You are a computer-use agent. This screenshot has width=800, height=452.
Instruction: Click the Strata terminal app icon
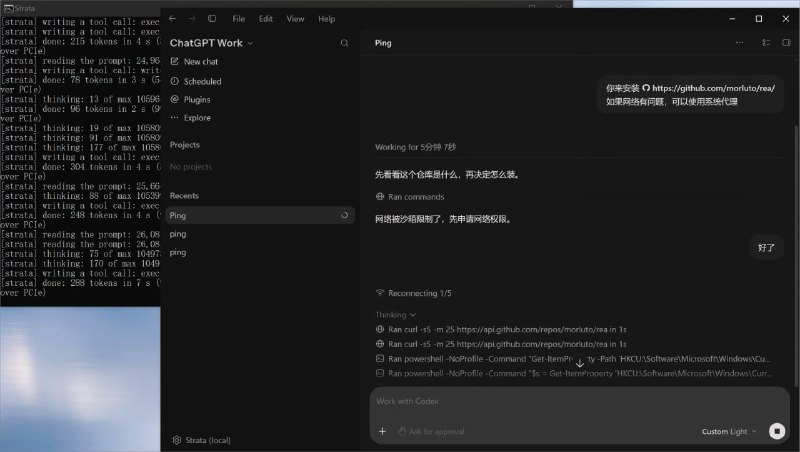point(8,8)
